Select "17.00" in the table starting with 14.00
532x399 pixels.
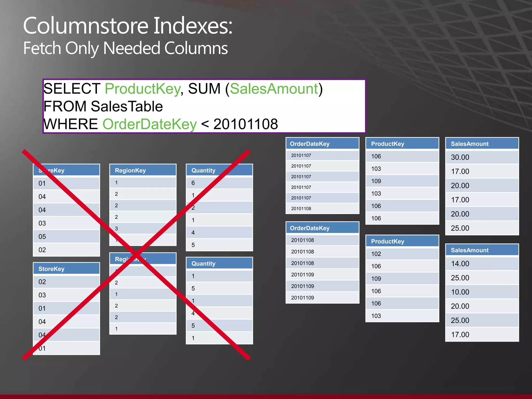pyautogui.click(x=482, y=335)
